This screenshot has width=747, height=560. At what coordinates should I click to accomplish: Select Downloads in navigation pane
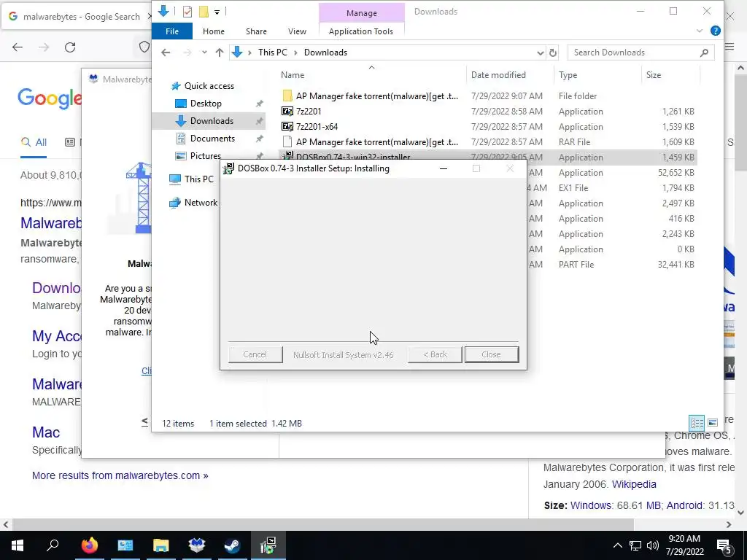(212, 121)
